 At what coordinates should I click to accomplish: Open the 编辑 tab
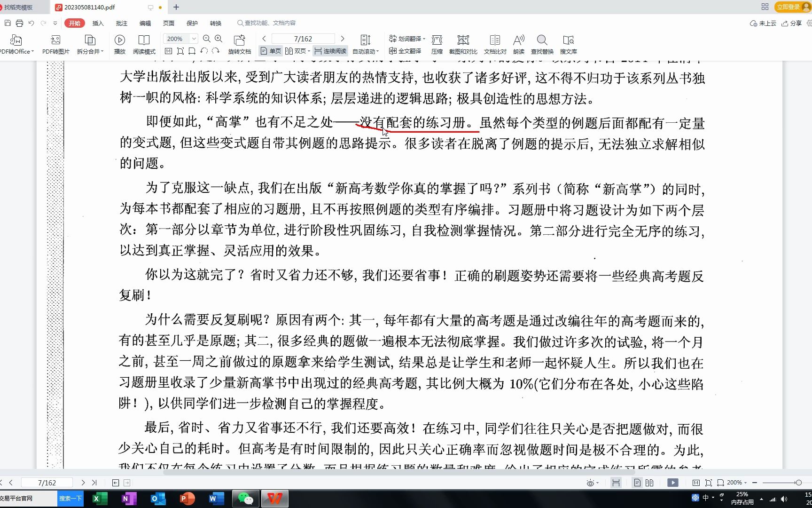coord(145,23)
